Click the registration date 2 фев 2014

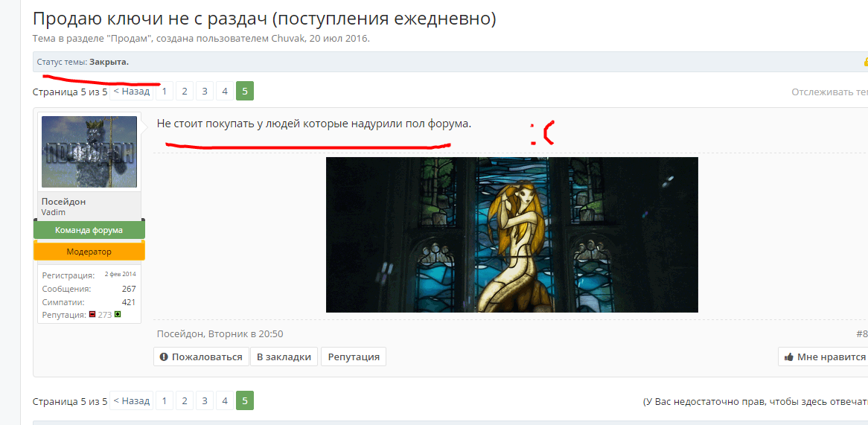pos(120,275)
